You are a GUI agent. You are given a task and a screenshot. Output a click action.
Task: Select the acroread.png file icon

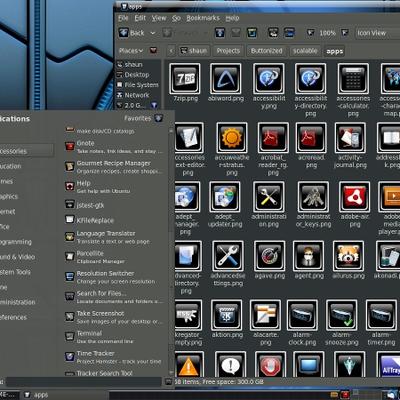point(311,138)
